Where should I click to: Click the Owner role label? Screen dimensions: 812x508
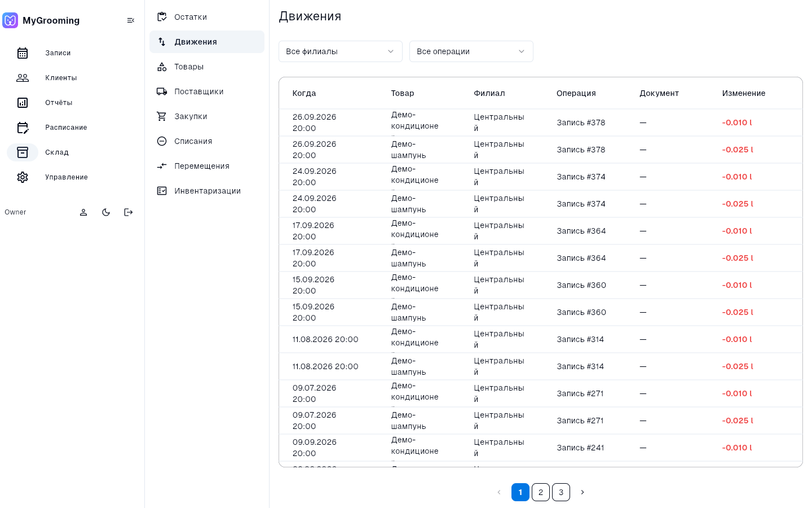click(15, 212)
